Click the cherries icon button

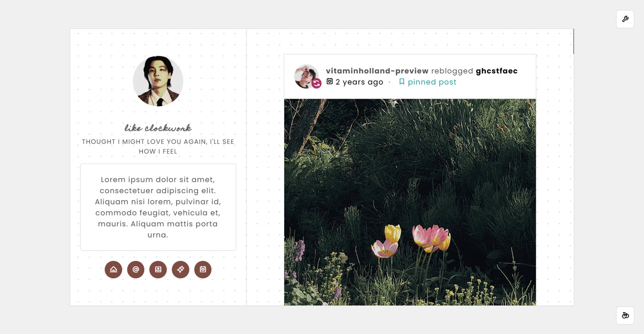point(625,316)
